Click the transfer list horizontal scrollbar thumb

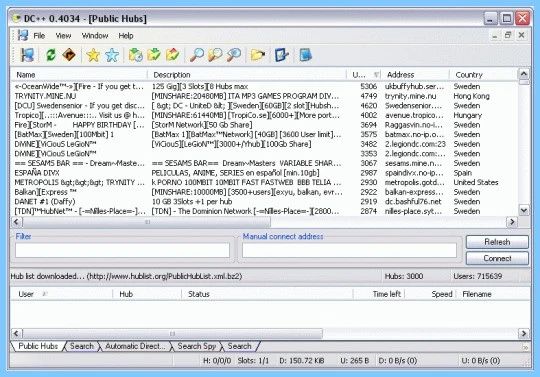point(172,333)
